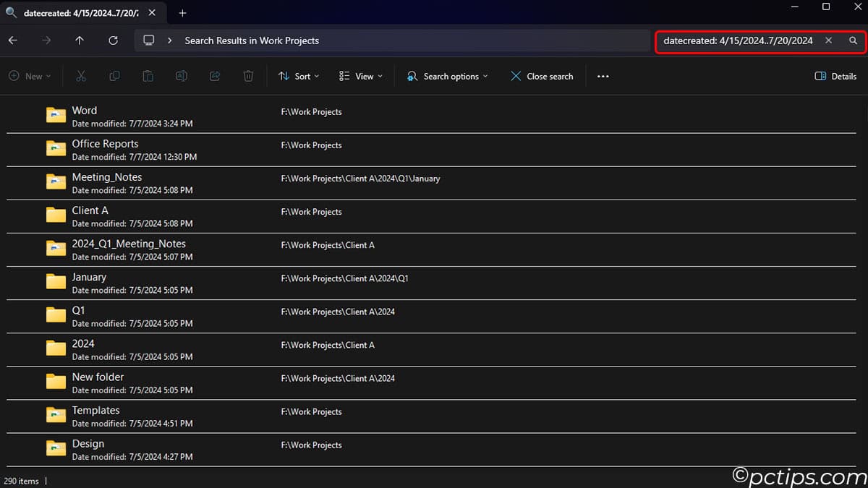Click the Share icon on the toolbar
This screenshot has width=868, height=488.
214,75
